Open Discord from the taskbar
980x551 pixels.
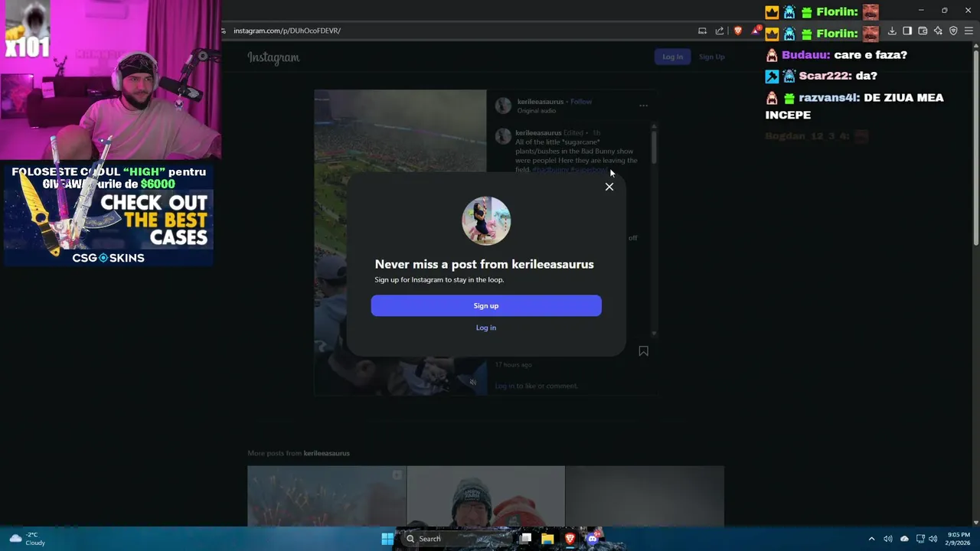pyautogui.click(x=592, y=539)
